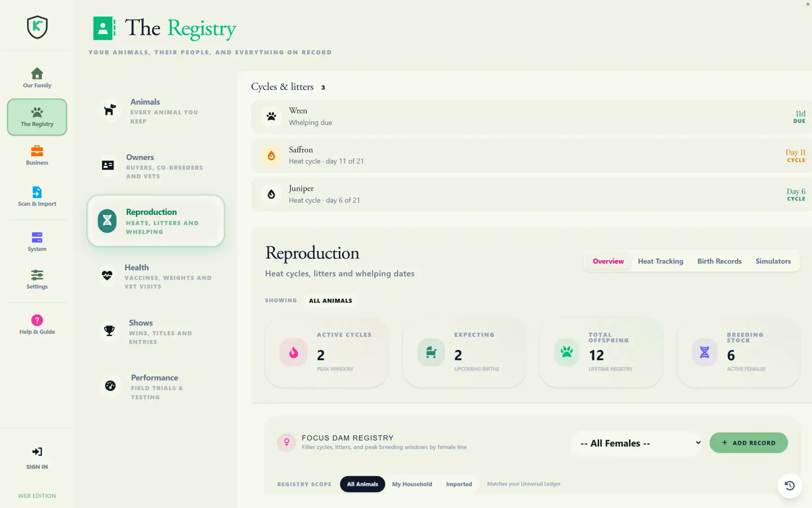Click the Health heartbeat icon

coord(107,276)
